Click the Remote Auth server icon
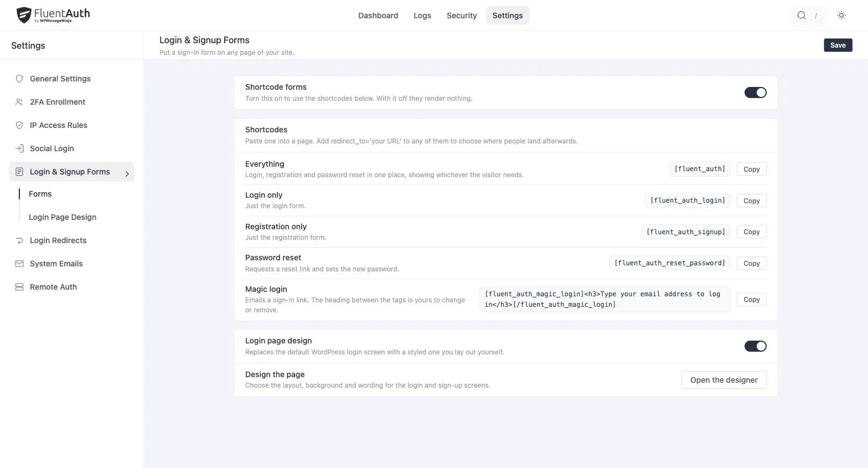The width and height of the screenshot is (868, 468). click(19, 287)
